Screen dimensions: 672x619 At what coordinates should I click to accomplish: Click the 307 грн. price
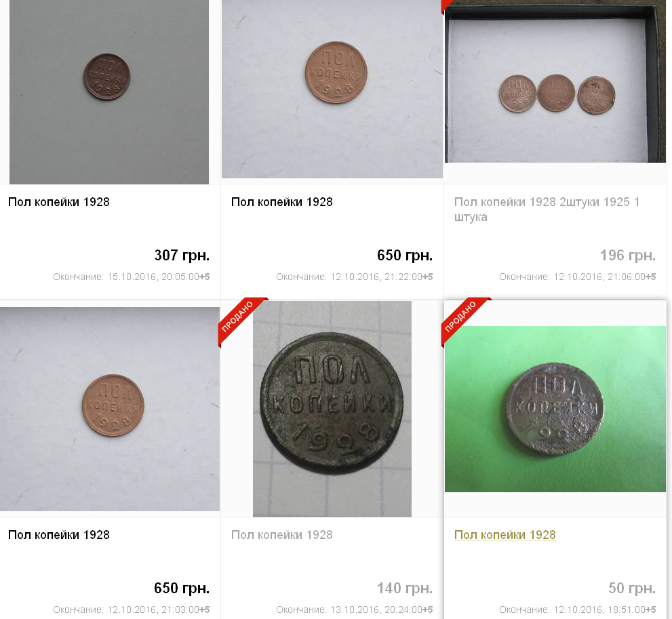tap(182, 256)
